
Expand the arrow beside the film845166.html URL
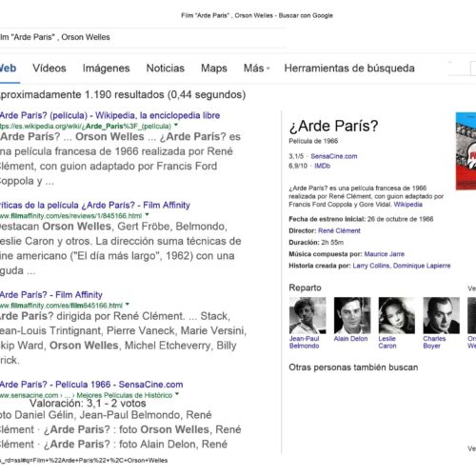click(128, 305)
